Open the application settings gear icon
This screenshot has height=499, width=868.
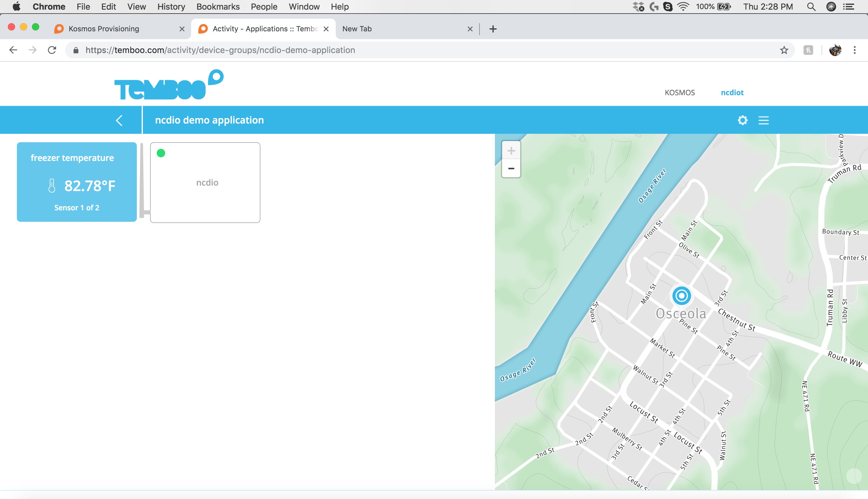point(743,120)
